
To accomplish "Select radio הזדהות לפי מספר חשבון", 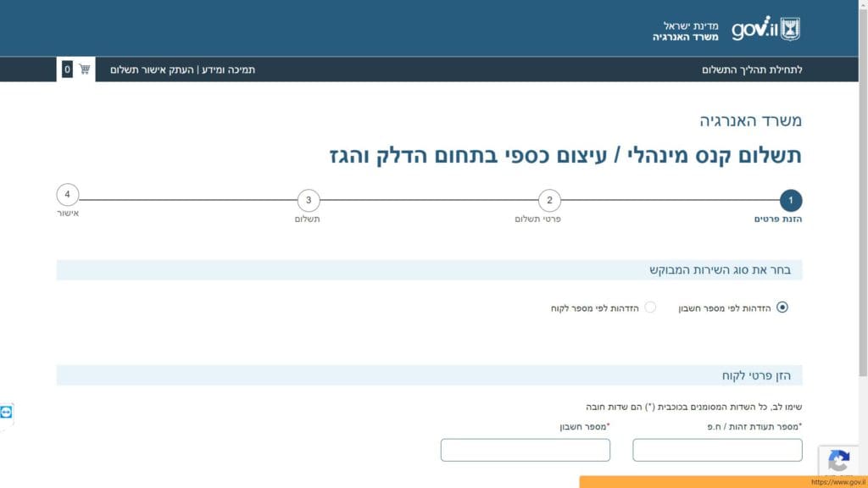I will (x=782, y=308).
